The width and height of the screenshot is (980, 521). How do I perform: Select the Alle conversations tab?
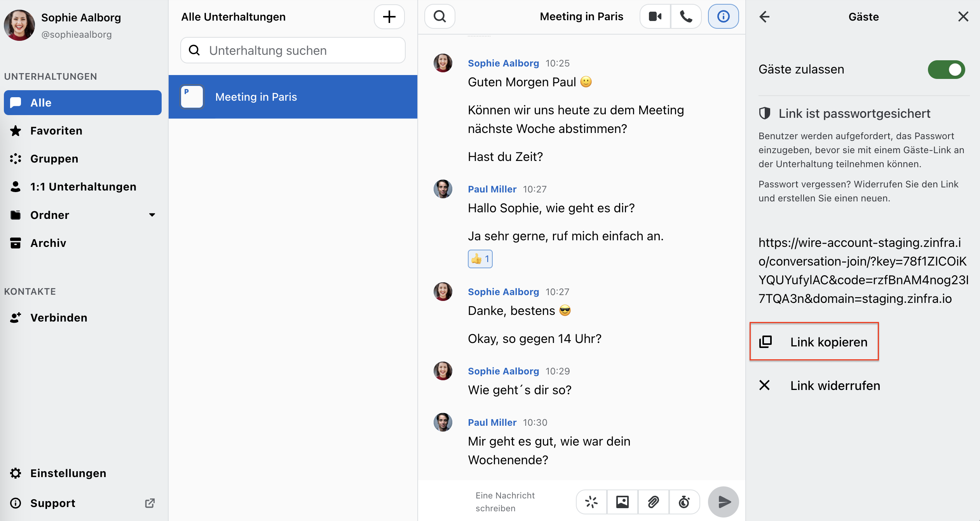coord(83,103)
